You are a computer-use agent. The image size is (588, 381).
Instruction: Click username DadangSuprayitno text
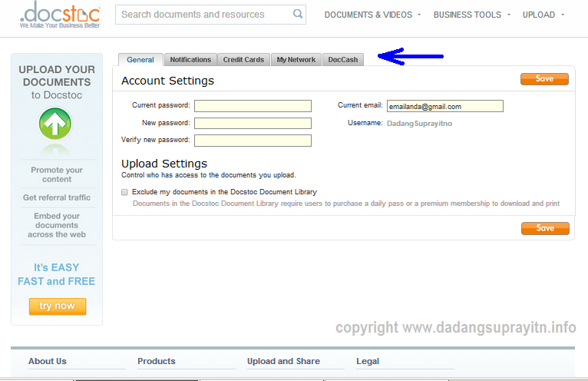(x=419, y=124)
